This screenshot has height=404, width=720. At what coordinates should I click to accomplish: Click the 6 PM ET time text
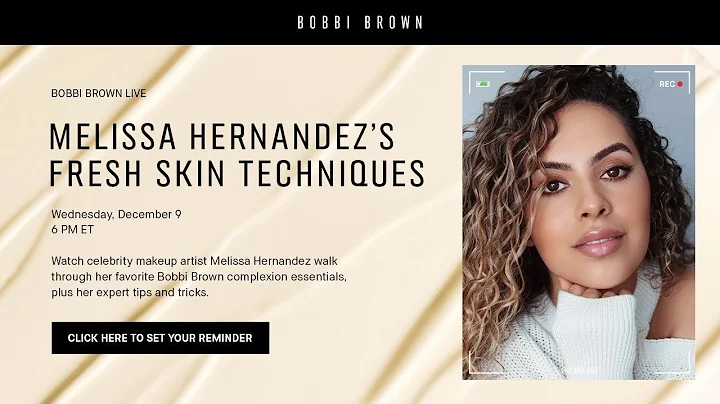pyautogui.click(x=73, y=230)
